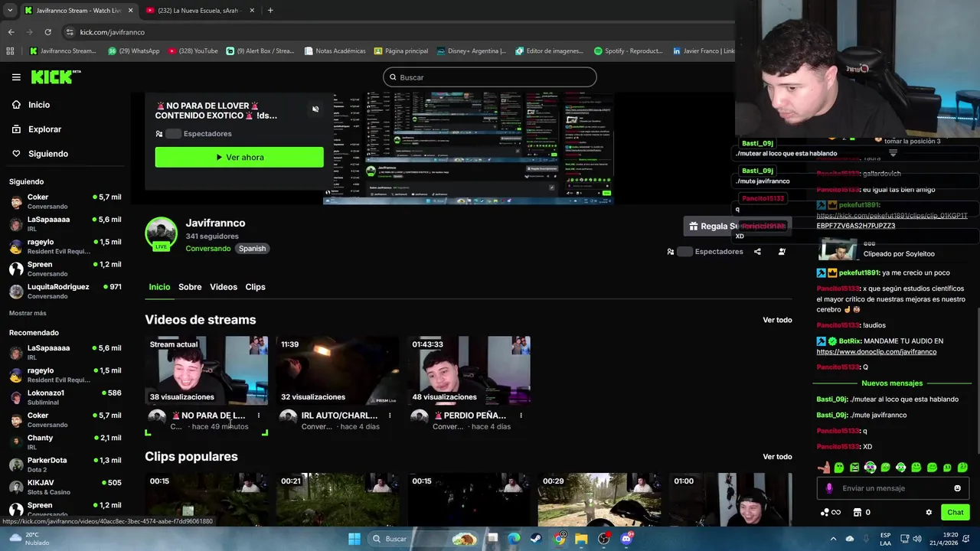This screenshot has width=980, height=551.
Task: Select the Inicio channel tab
Action: (x=159, y=287)
